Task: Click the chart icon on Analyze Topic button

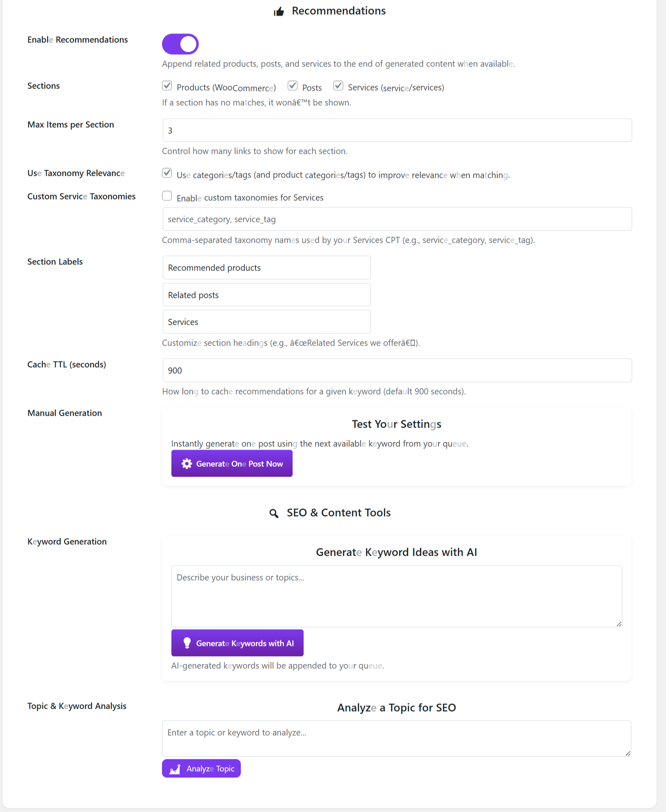Action: (x=175, y=768)
